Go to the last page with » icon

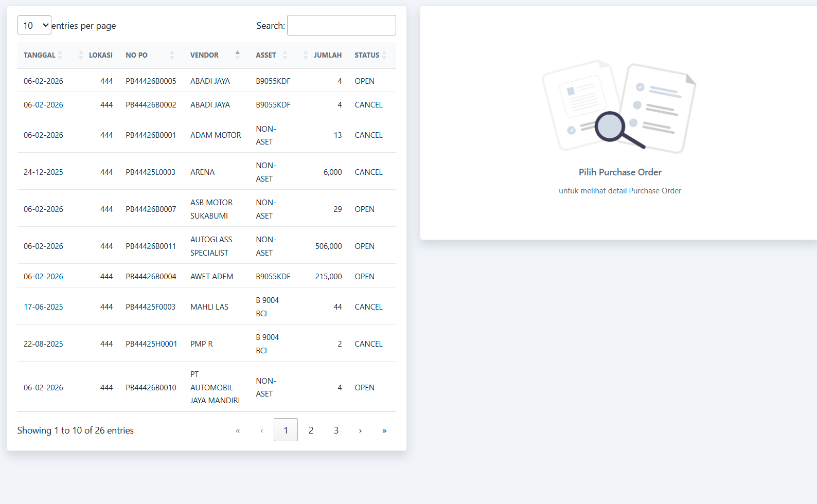[384, 430]
